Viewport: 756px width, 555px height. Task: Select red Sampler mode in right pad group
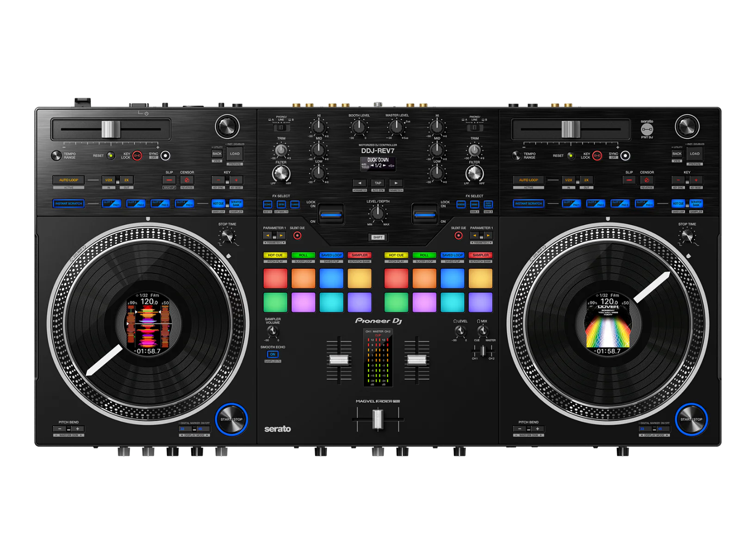coord(481,255)
